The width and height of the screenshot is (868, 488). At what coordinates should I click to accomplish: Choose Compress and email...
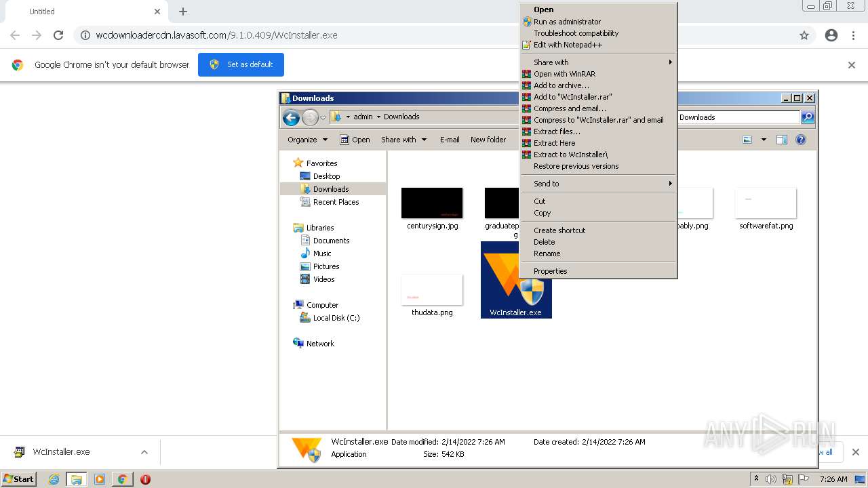point(598,108)
